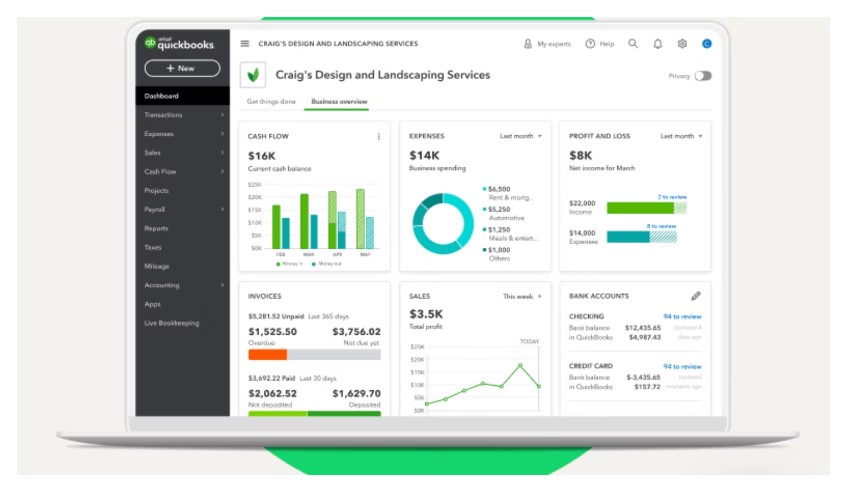Viewport: 841px width, 496px height.
Task: Click the $6,500 Rent & mortgage legend
Action: (507, 193)
